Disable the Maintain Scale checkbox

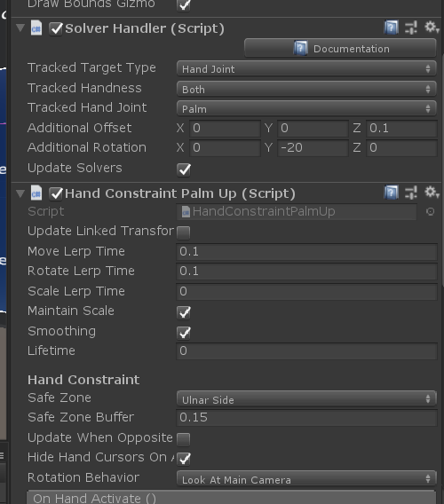coord(184,312)
